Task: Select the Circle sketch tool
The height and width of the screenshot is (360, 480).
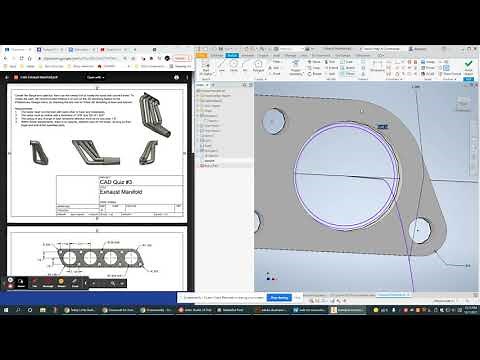Action: pos(234,66)
